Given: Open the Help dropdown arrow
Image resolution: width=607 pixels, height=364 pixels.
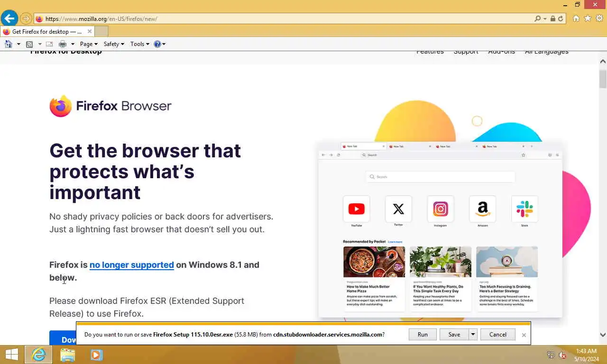Looking at the screenshot, I should [x=164, y=44].
